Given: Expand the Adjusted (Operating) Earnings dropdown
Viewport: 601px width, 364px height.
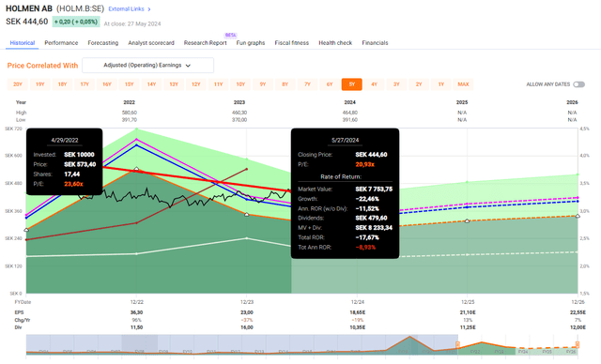Looking at the screenshot, I should 148,66.
